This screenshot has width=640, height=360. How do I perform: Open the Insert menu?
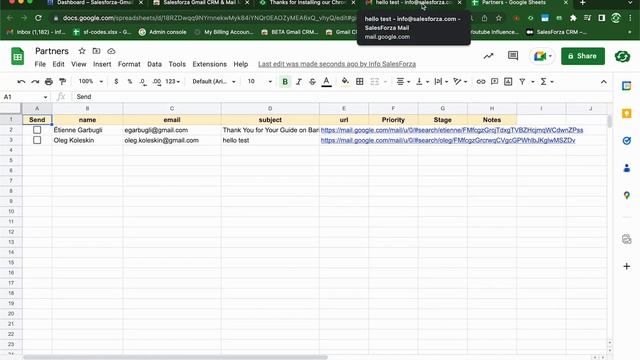point(102,64)
